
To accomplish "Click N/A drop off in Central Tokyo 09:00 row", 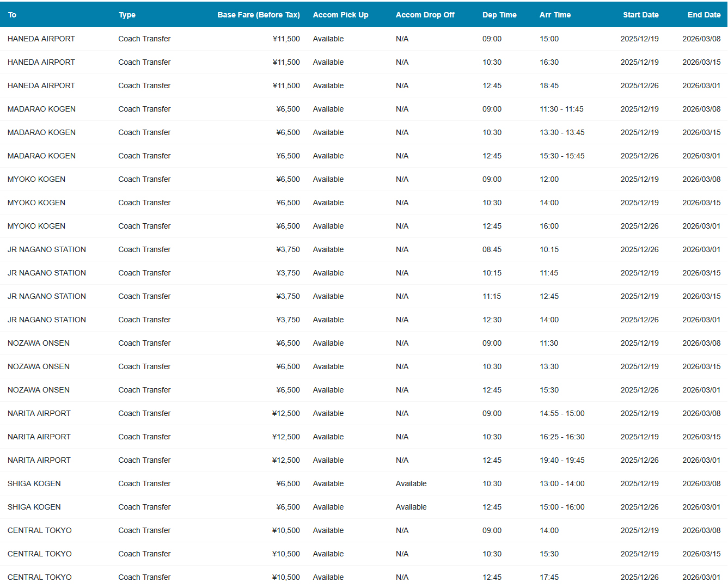I will pos(402,530).
